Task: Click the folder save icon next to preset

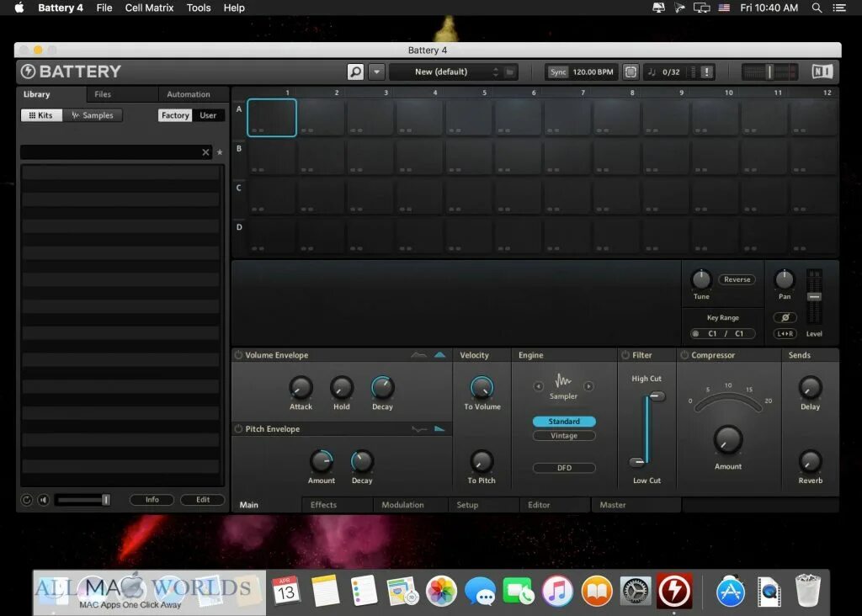Action: click(x=509, y=72)
